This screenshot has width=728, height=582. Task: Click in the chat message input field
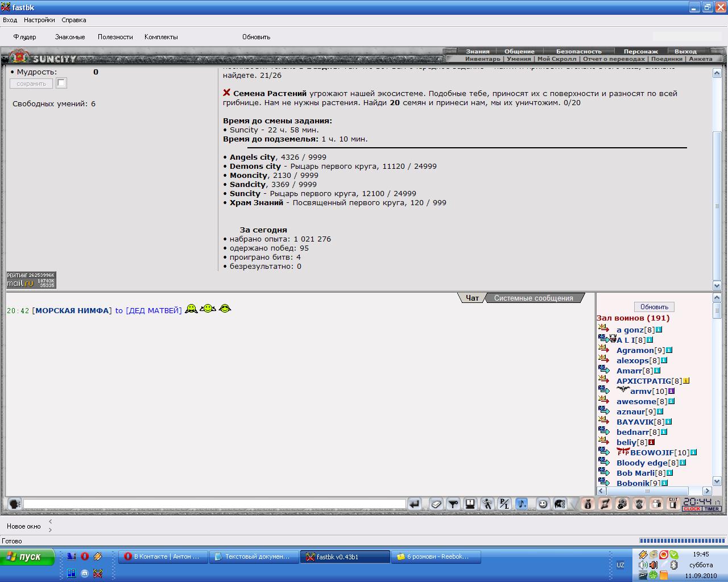(214, 504)
